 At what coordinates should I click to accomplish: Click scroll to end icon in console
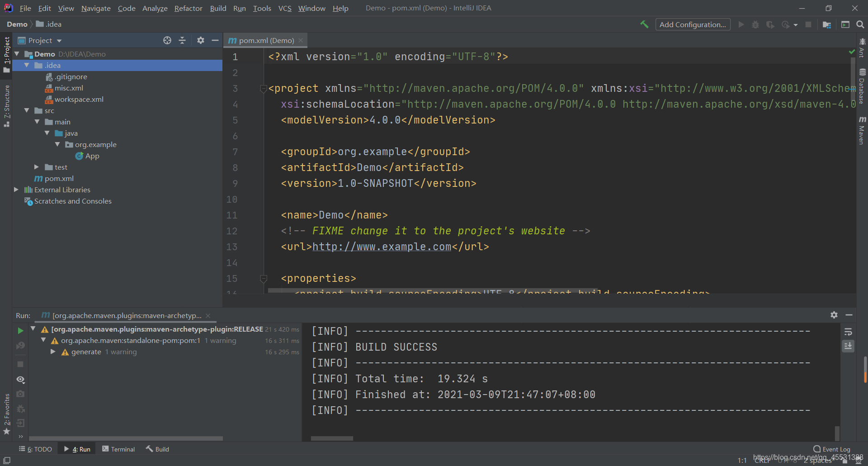(848, 346)
